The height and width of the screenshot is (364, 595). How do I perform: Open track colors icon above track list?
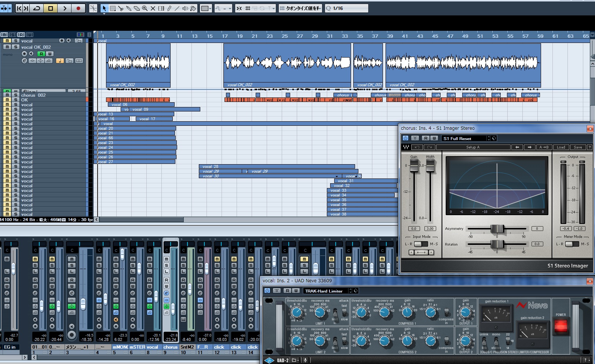pos(80,34)
